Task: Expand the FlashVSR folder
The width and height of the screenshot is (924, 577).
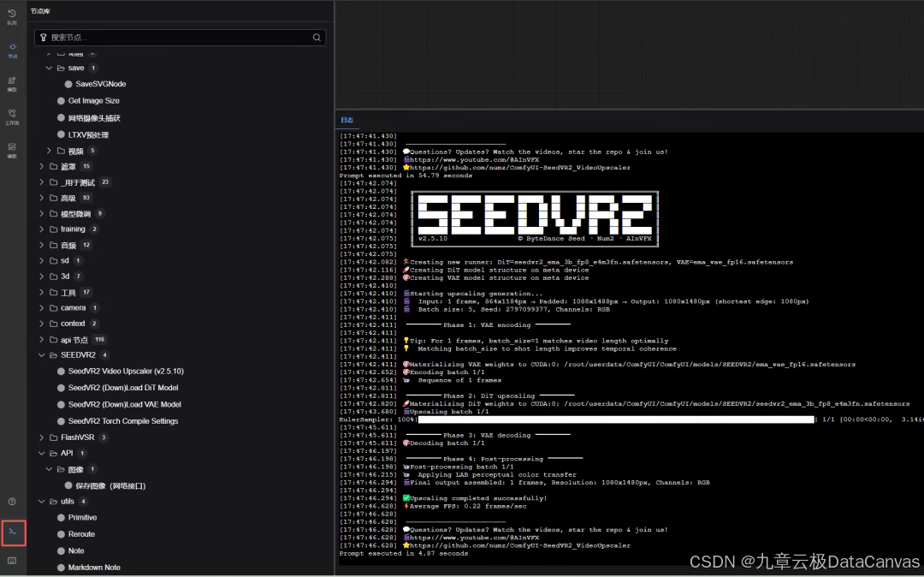Action: 41,437
